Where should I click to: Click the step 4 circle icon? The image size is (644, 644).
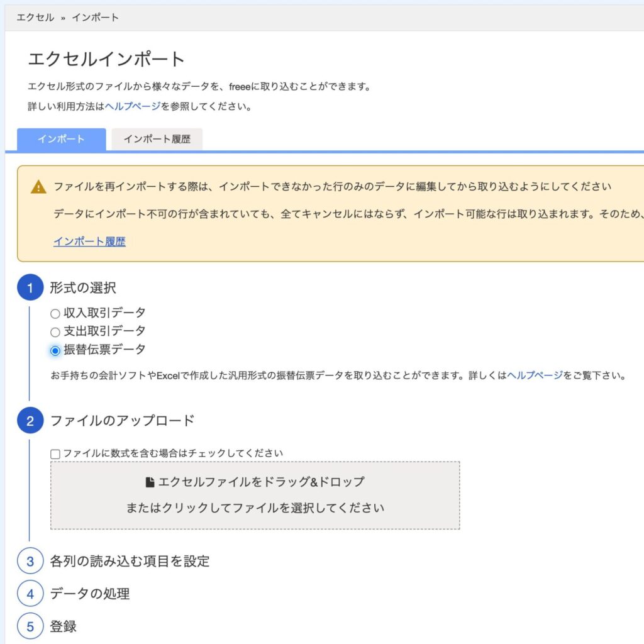(30, 594)
